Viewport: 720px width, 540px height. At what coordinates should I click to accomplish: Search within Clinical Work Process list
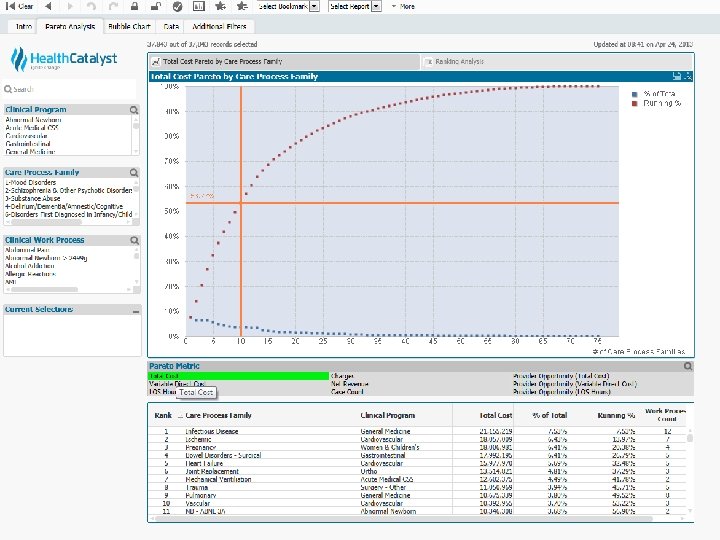coord(134,241)
